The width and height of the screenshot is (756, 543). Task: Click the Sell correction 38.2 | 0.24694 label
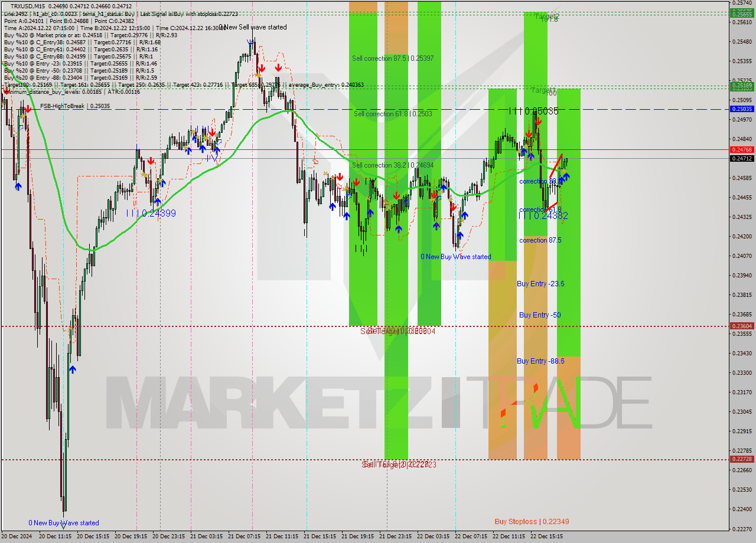pos(393,165)
